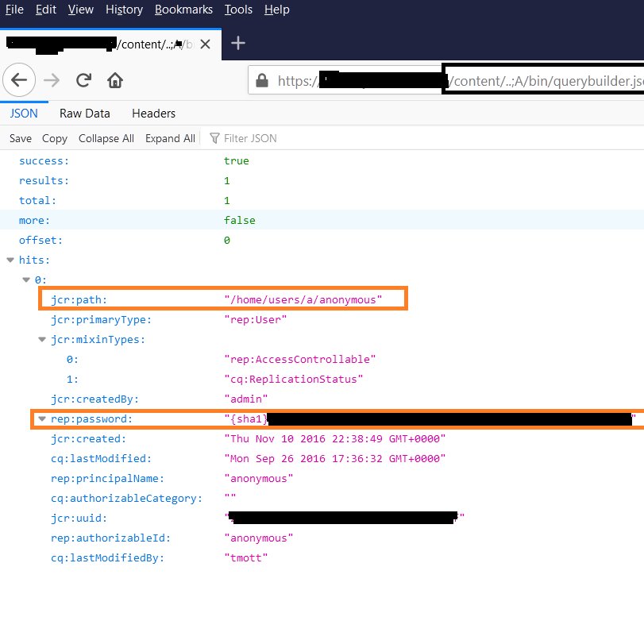Open a new tab with the plus button
The height and width of the screenshot is (644, 644).
pyautogui.click(x=238, y=43)
